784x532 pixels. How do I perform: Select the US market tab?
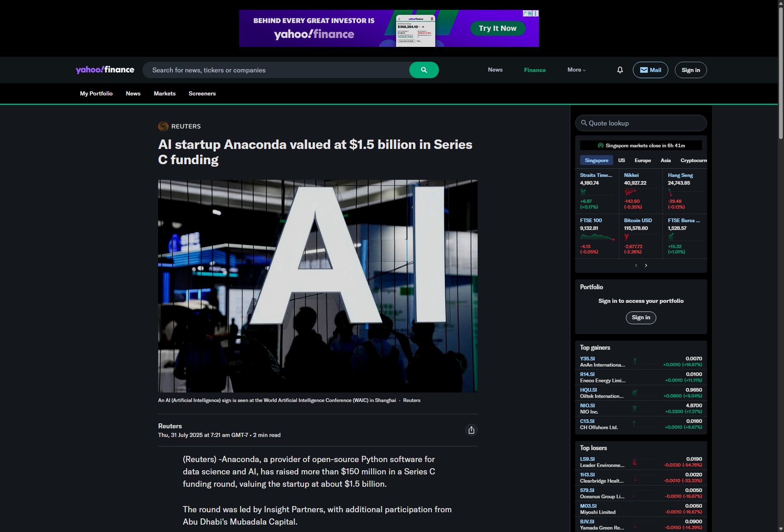621,160
